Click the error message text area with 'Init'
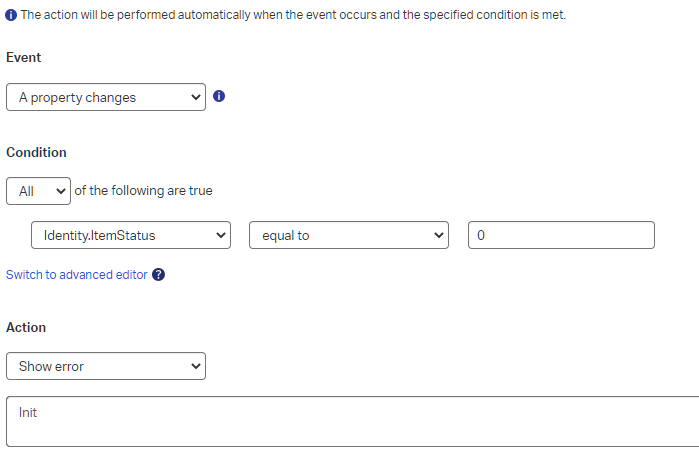 point(352,421)
